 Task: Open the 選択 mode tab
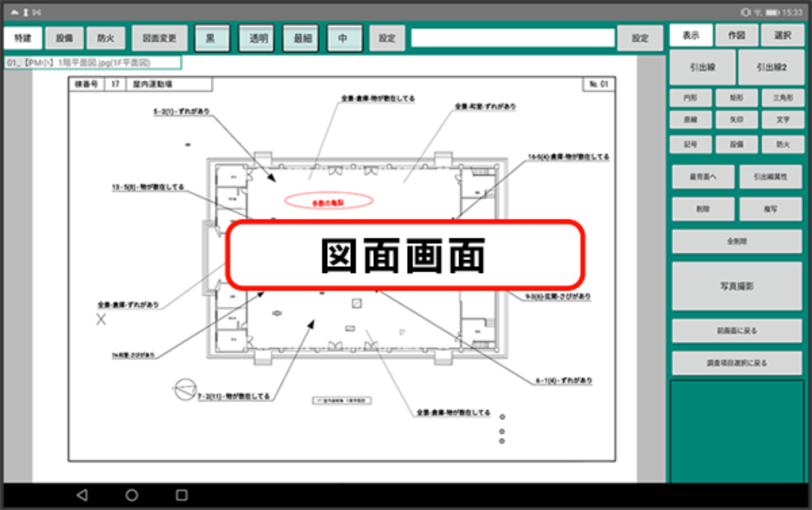click(782, 36)
